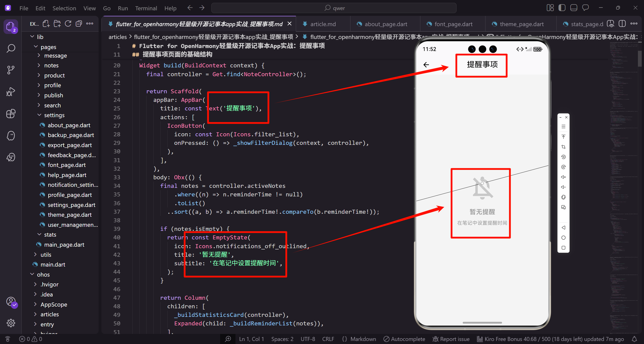
Task: Click Refresh Explorer icon
Action: tap(68, 24)
